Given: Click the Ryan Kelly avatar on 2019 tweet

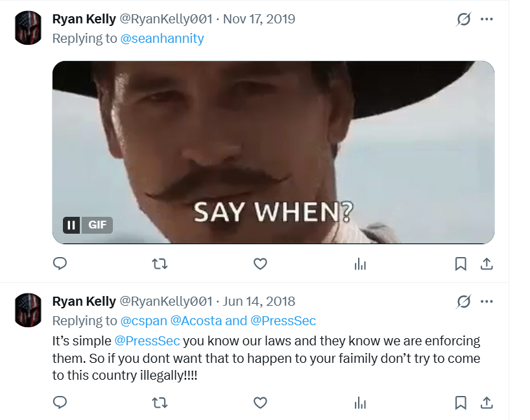Looking at the screenshot, I should 28,27.
